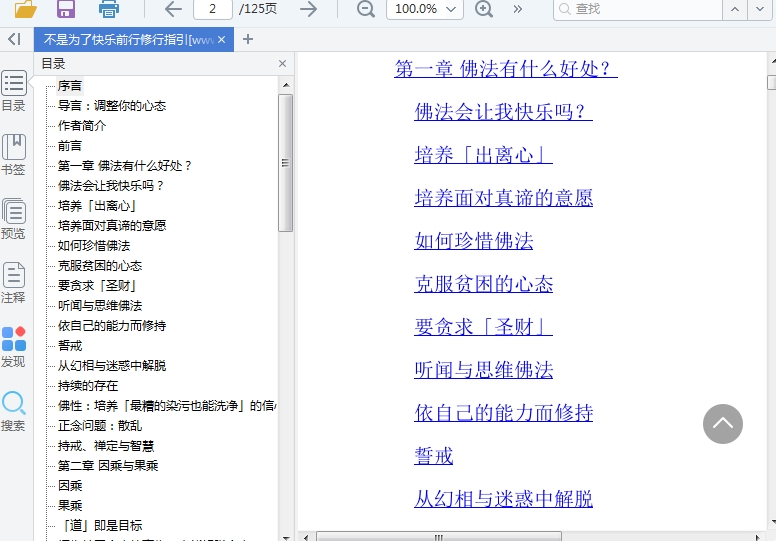Follow the 依自己的能力而修持 page link
The image size is (776, 541).
pos(503,413)
